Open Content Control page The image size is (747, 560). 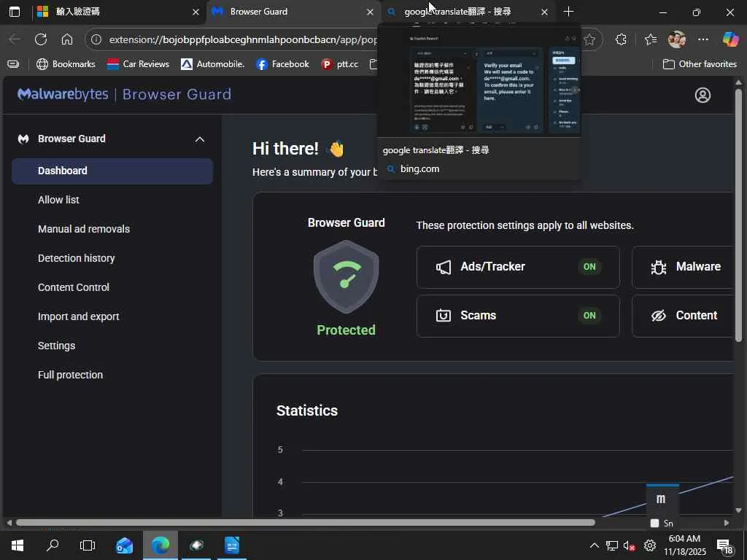74,287
